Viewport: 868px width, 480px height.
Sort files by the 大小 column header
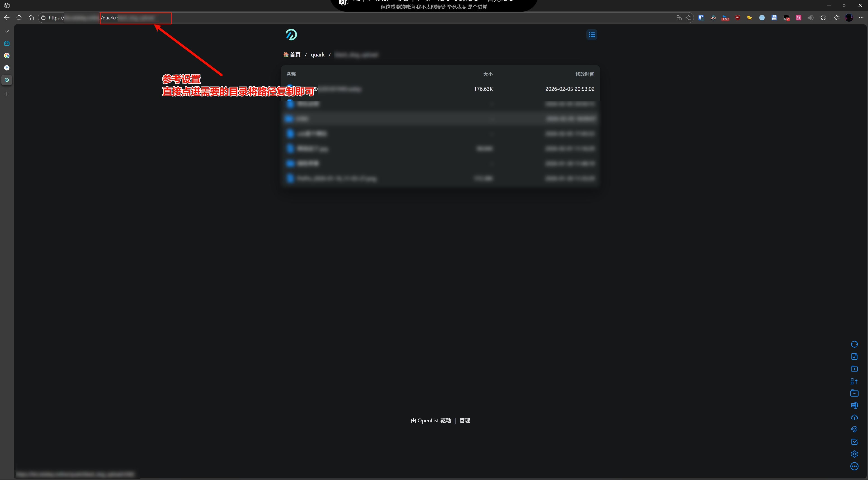(x=488, y=74)
